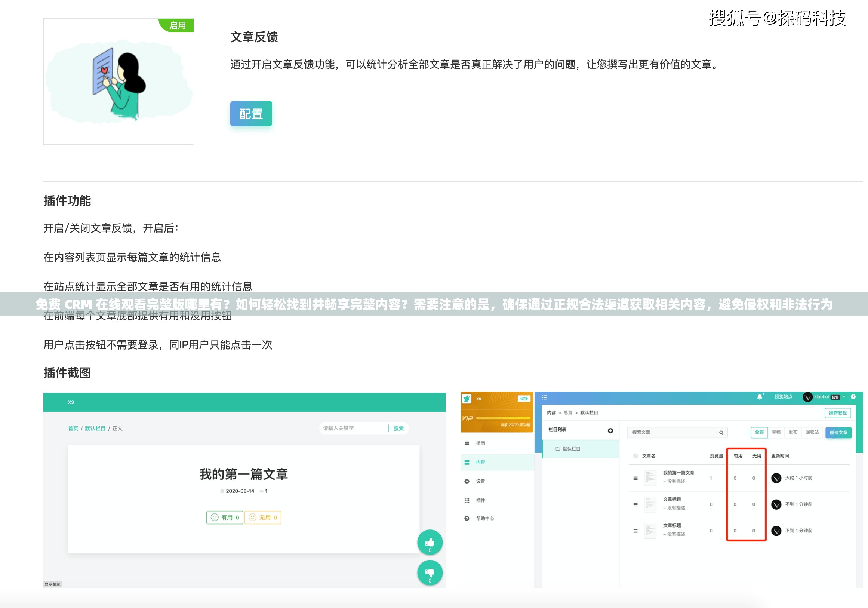The width and height of the screenshot is (868, 608).
Task: Click the 操作教程 tutorial button
Action: coord(838,413)
